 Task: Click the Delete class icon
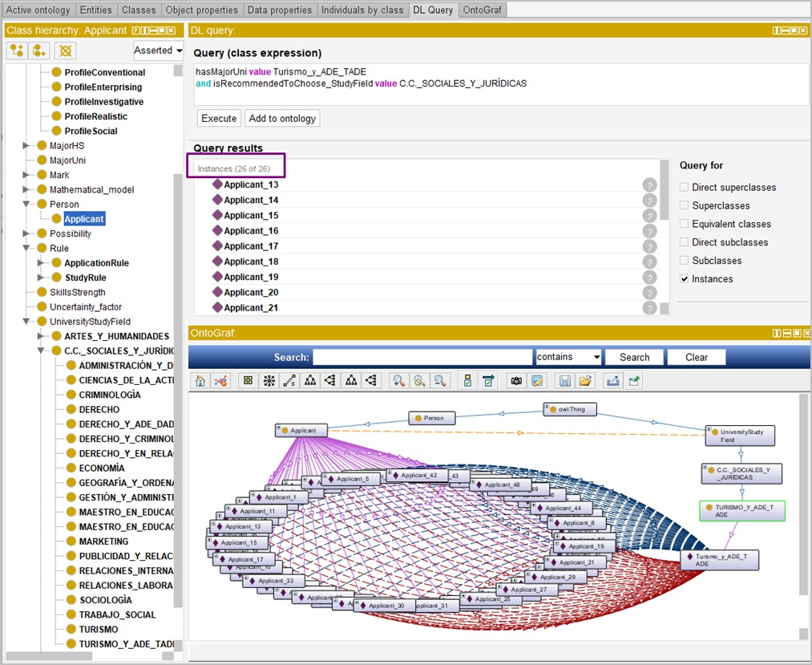point(66,51)
